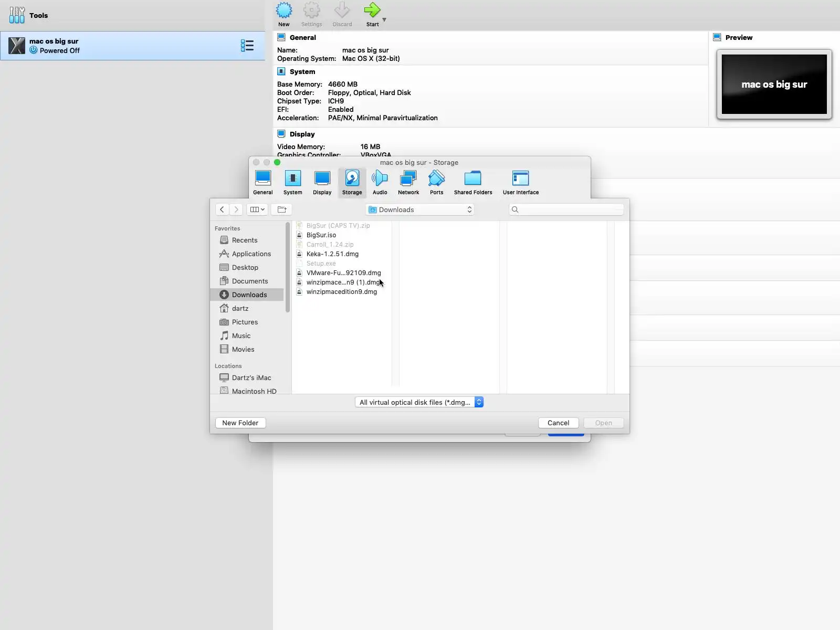The height and width of the screenshot is (630, 840).
Task: Open Documents in the sidebar
Action: 247,281
